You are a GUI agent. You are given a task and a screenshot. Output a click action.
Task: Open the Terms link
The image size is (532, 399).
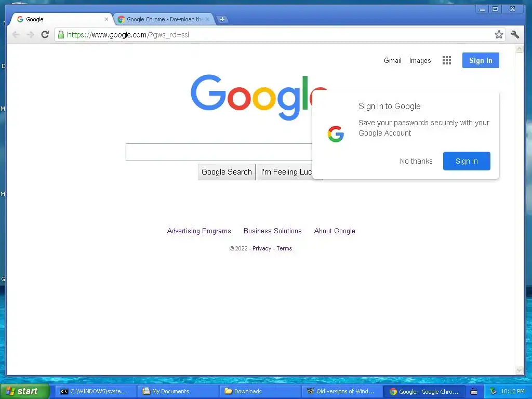click(284, 248)
